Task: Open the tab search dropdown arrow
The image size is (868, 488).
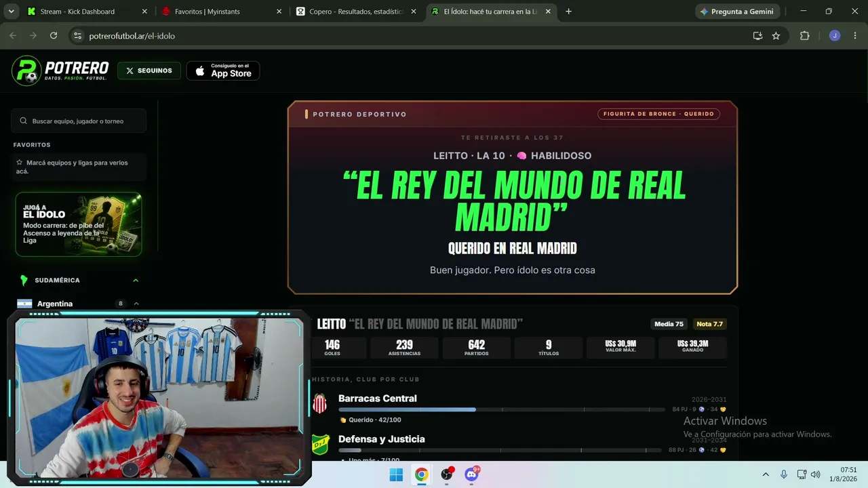Action: [11, 12]
